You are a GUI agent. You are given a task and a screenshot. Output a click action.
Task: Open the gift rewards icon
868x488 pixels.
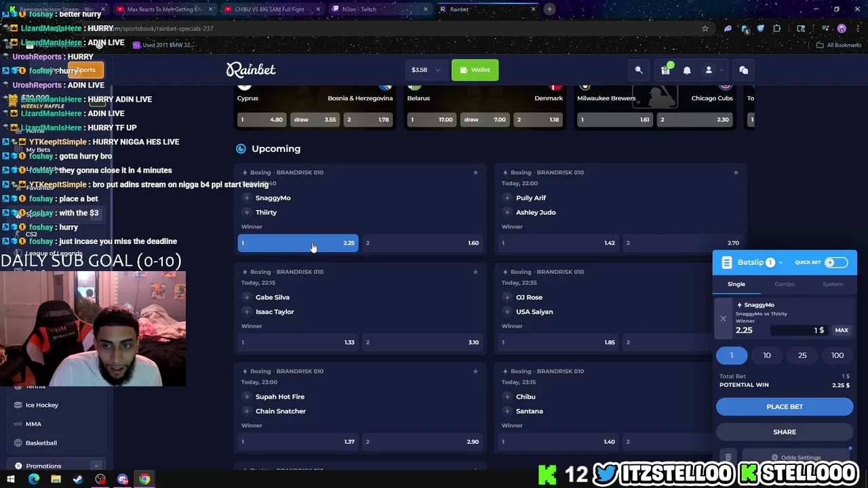pos(665,70)
